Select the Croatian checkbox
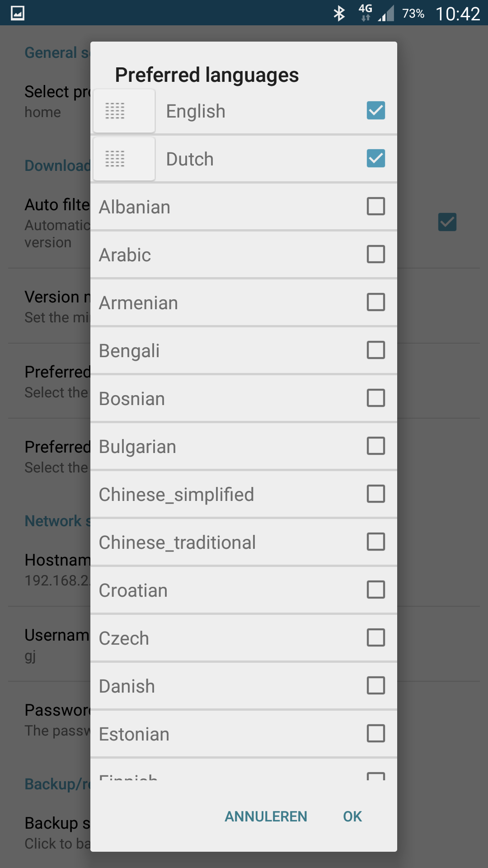The width and height of the screenshot is (488, 868). [375, 590]
